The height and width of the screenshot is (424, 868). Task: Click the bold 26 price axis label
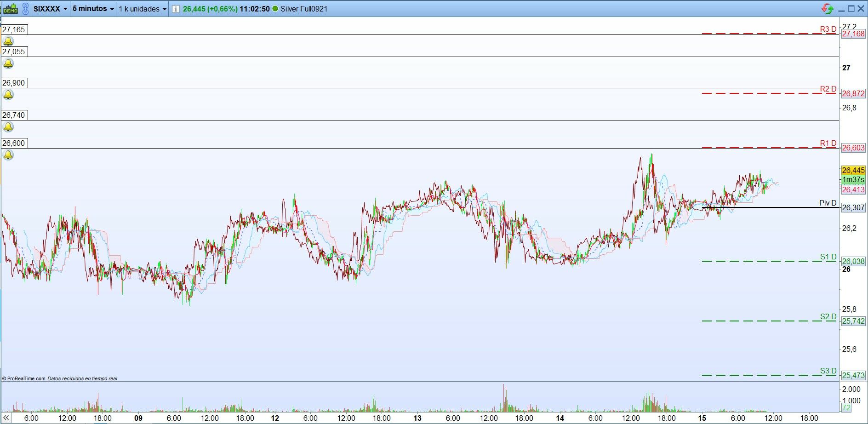pyautogui.click(x=846, y=269)
